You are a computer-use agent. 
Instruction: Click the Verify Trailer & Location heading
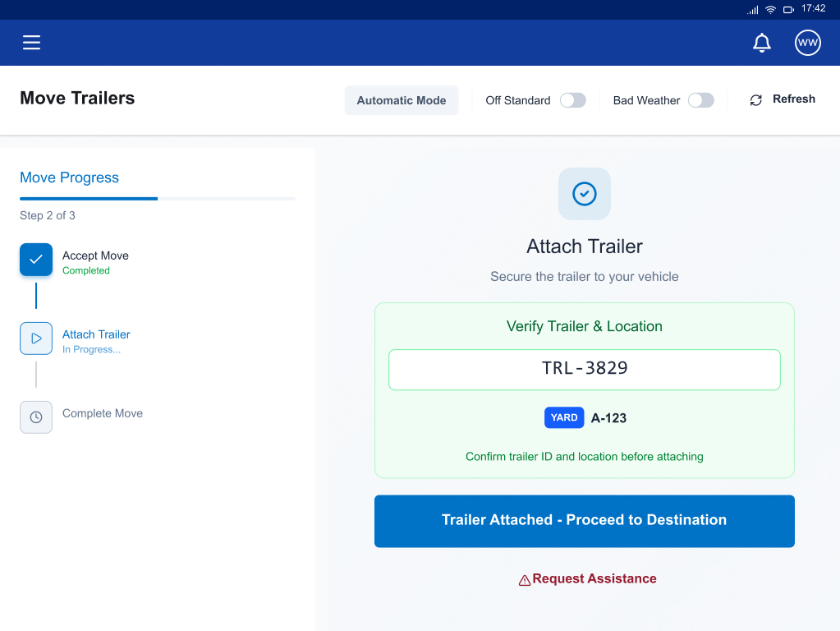pyautogui.click(x=584, y=326)
